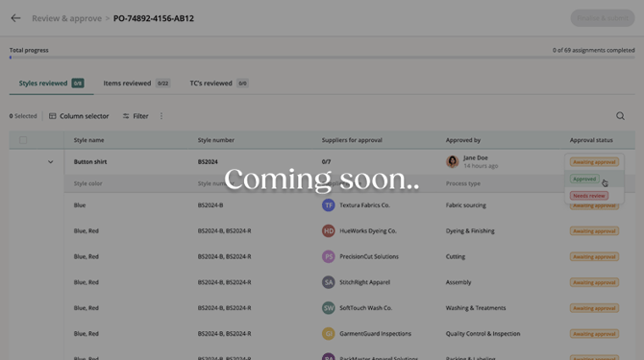Sort by the Approval status column header
This screenshot has width=644, height=360.
click(x=591, y=140)
